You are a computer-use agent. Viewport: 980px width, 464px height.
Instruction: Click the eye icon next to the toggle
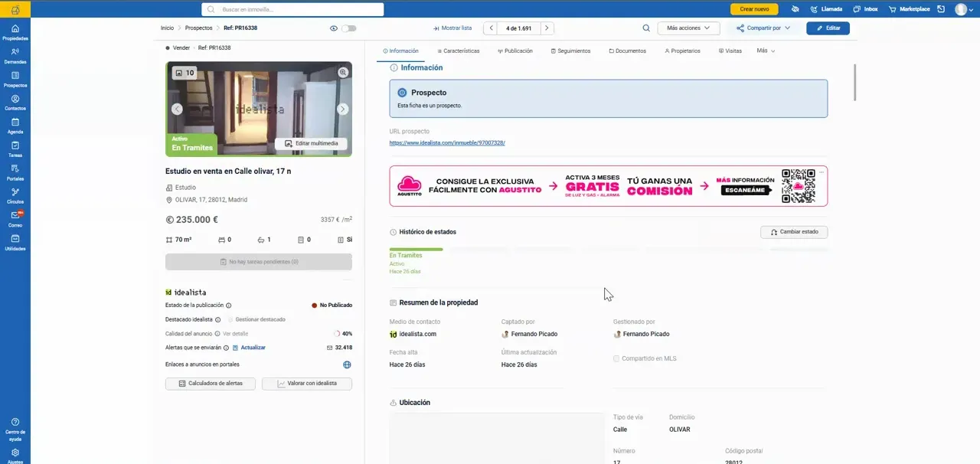(x=334, y=28)
